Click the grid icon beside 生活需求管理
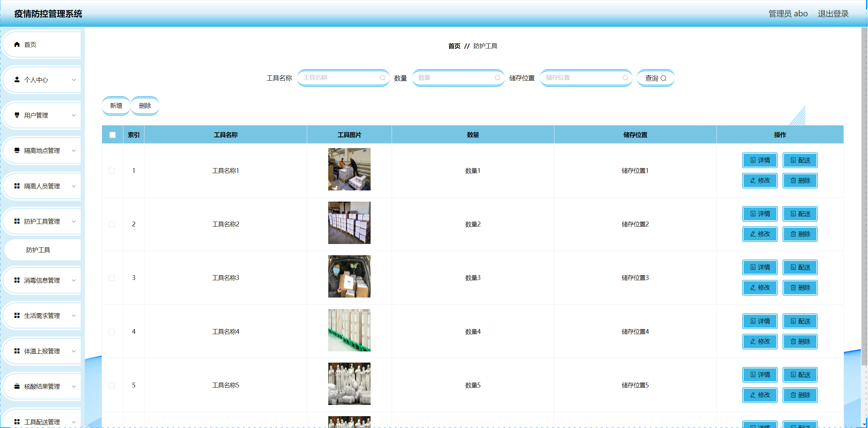The image size is (868, 428). tap(17, 315)
